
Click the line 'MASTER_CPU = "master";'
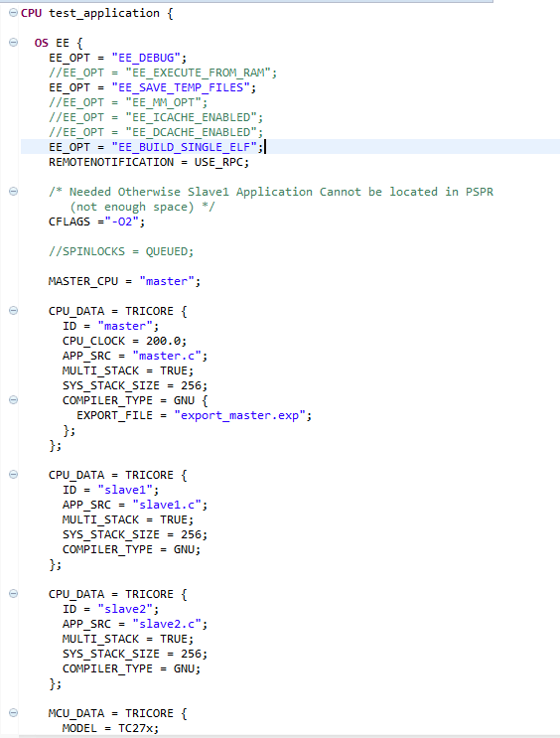pos(124,281)
